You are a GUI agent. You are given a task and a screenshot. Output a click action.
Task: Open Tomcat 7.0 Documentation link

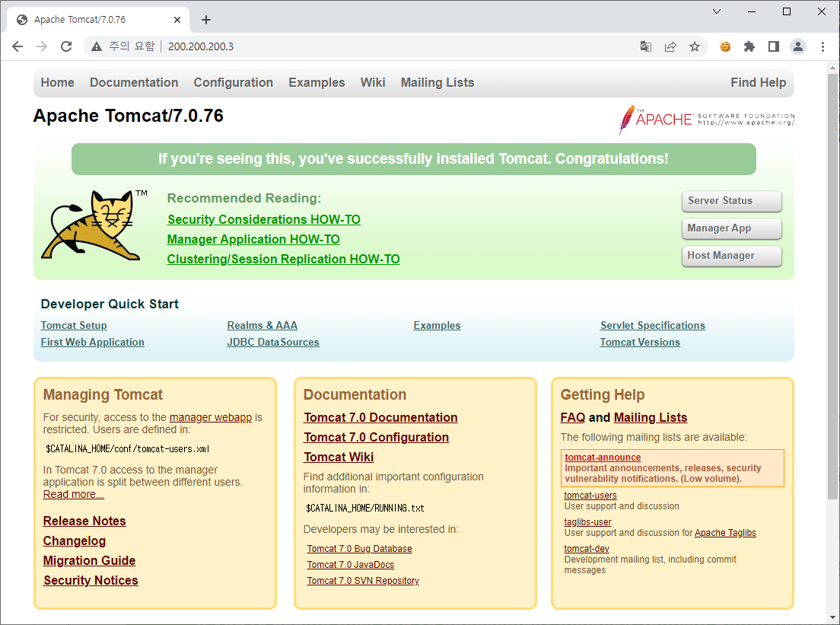click(381, 418)
